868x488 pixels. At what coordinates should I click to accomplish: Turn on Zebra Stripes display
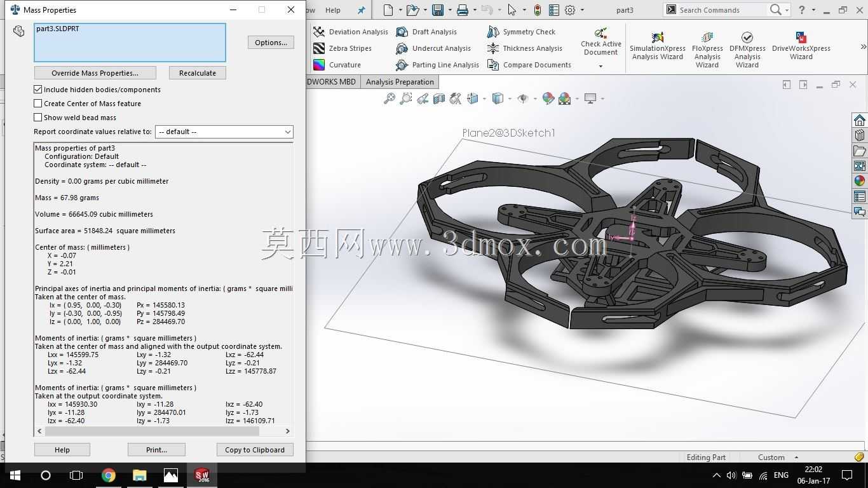(342, 48)
